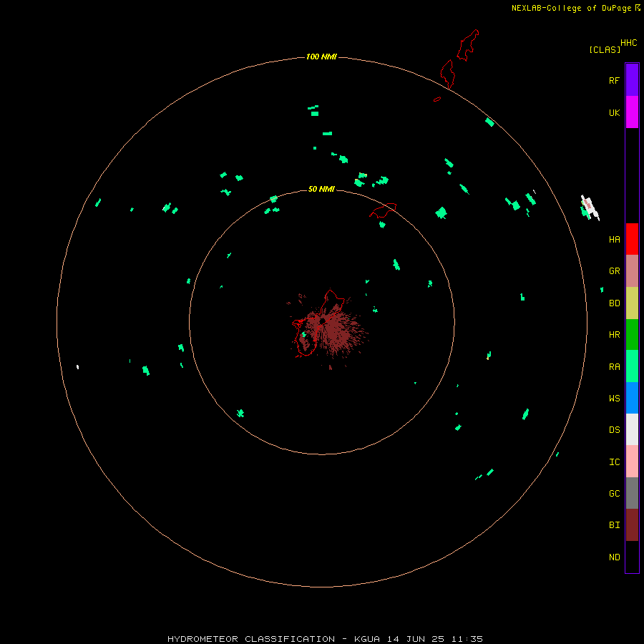Click the GC legend label
This screenshot has width=644, height=644.
click(614, 494)
